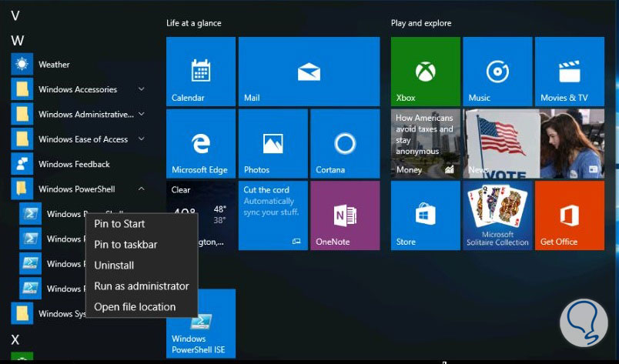The image size is (619, 364).
Task: Open the Music tile
Action: pyautogui.click(x=497, y=72)
